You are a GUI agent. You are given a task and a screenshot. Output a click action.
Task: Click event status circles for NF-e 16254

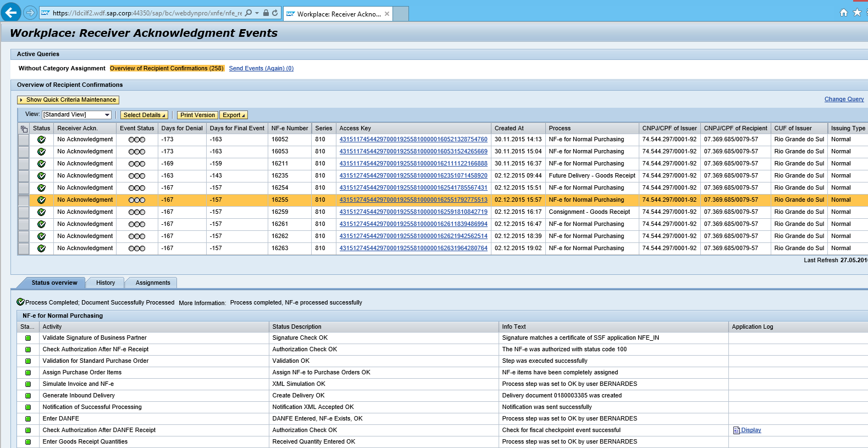coord(137,188)
